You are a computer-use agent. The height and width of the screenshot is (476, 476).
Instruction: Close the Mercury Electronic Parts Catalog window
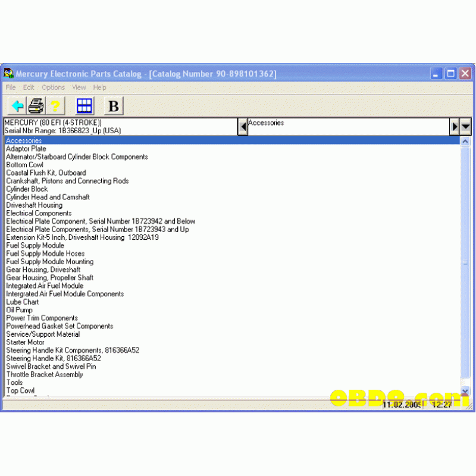tap(465, 73)
